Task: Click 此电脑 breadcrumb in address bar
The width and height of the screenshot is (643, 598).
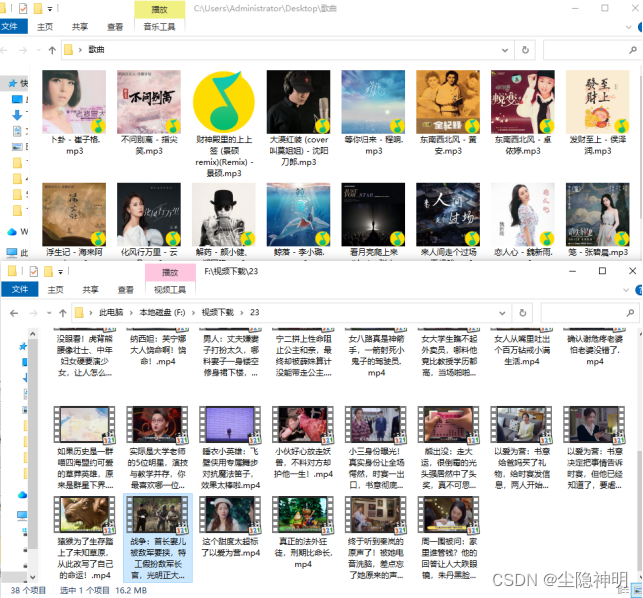Action: point(111,313)
